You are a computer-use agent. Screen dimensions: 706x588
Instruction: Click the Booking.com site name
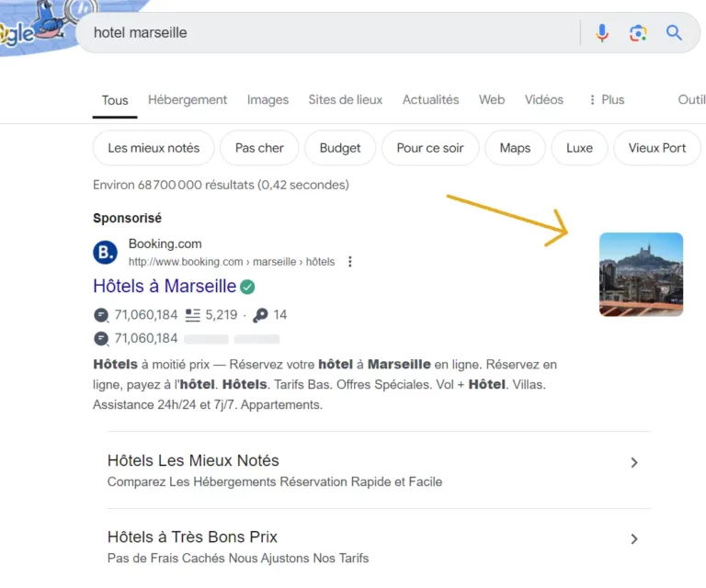click(x=165, y=243)
